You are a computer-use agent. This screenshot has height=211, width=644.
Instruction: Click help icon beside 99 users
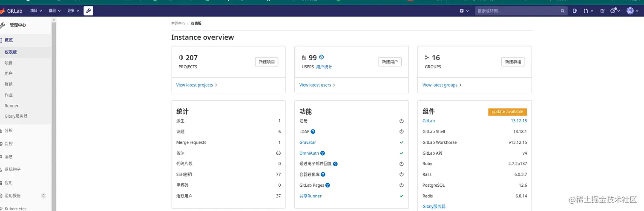coord(322,57)
